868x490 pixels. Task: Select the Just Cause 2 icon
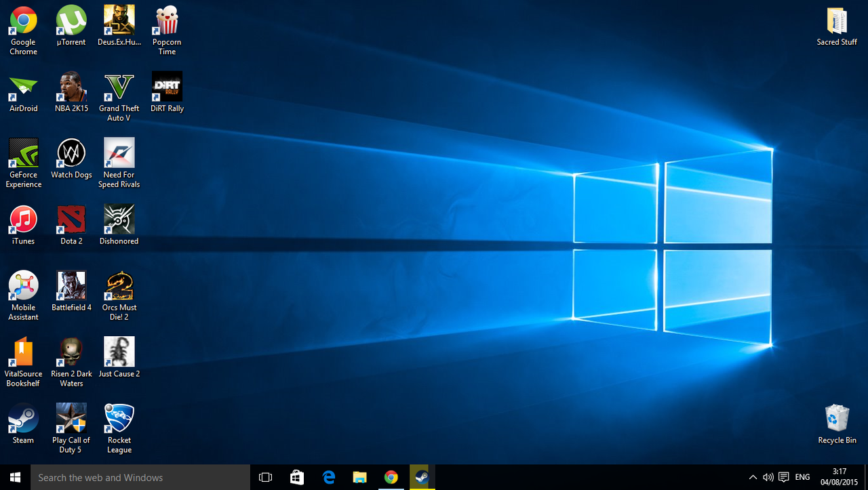pyautogui.click(x=119, y=358)
